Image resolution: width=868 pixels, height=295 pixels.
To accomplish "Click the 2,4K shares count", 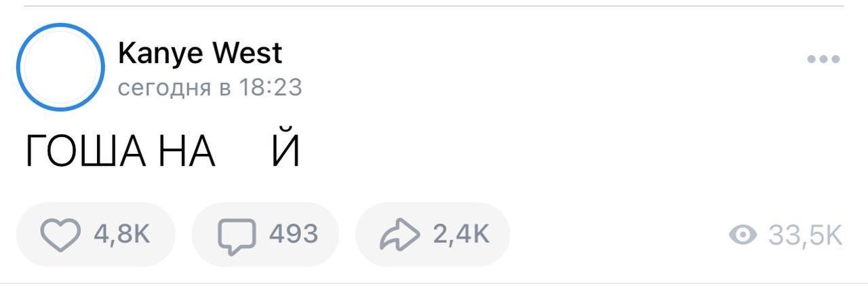I will (x=461, y=235).
